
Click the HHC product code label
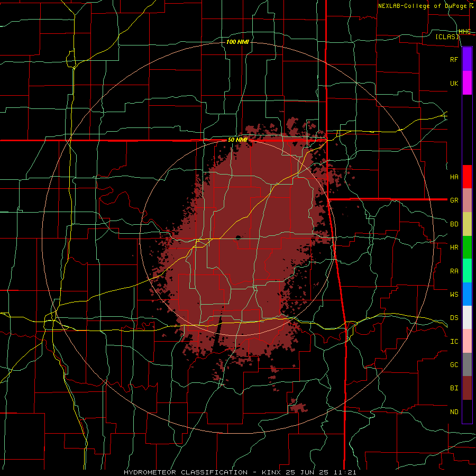[464, 31]
